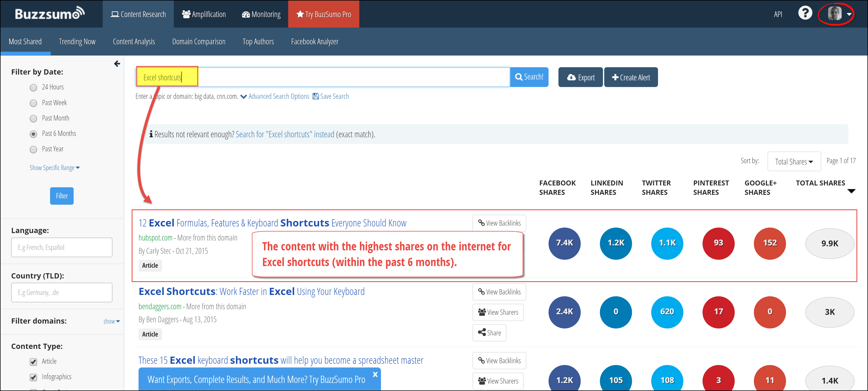
Task: Switch to Content Analysis
Action: [x=134, y=42]
